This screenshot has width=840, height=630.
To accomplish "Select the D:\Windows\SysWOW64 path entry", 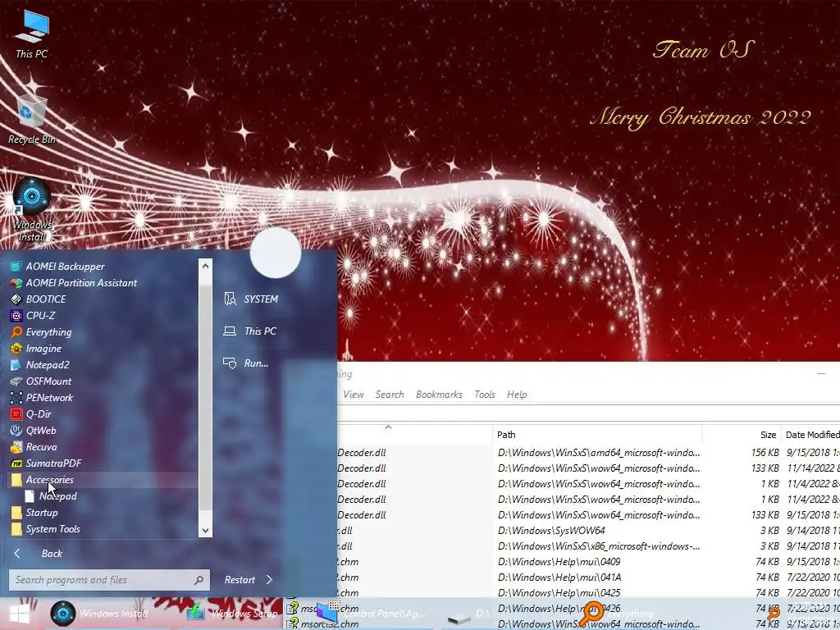I will [550, 531].
